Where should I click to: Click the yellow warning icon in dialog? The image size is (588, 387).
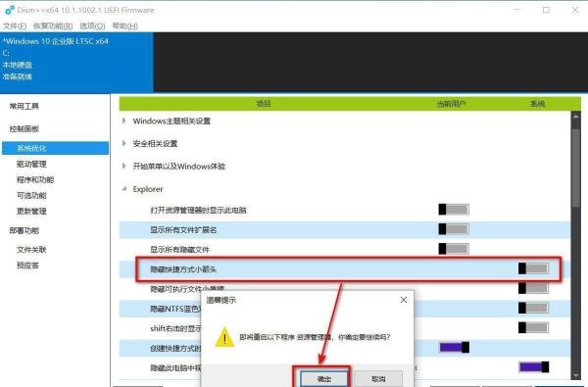point(224,337)
